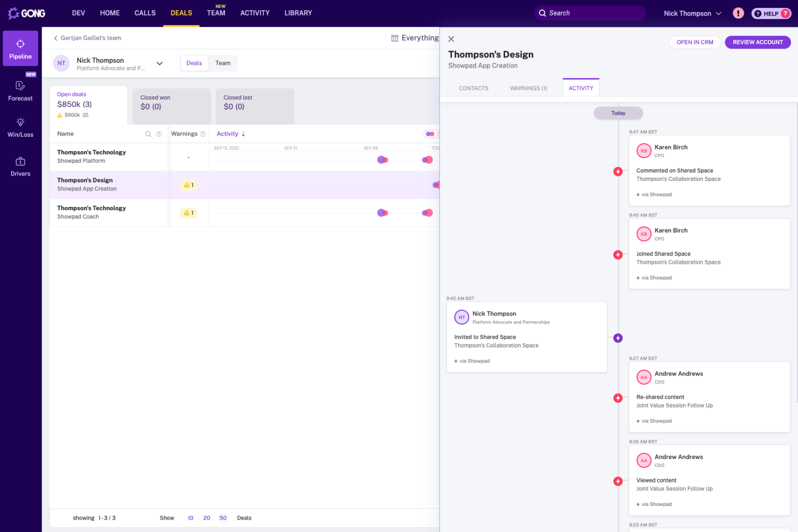Expand the Nick Thompson rep selector
798x532 pixels.
(x=160, y=64)
